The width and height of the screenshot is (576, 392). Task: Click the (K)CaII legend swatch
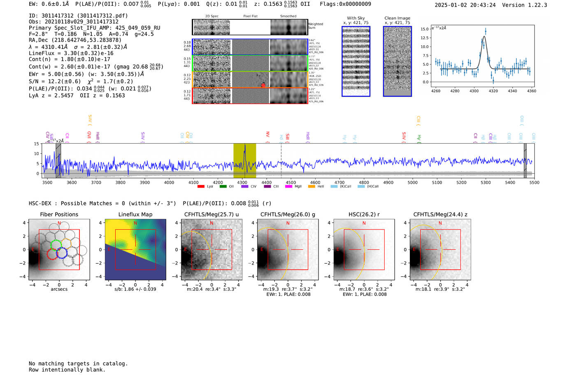pos(334,186)
